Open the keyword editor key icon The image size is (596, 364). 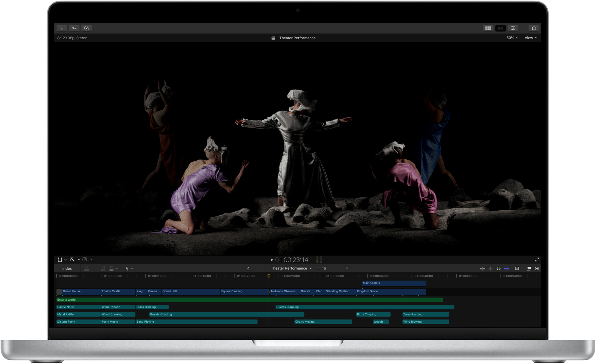point(74,28)
